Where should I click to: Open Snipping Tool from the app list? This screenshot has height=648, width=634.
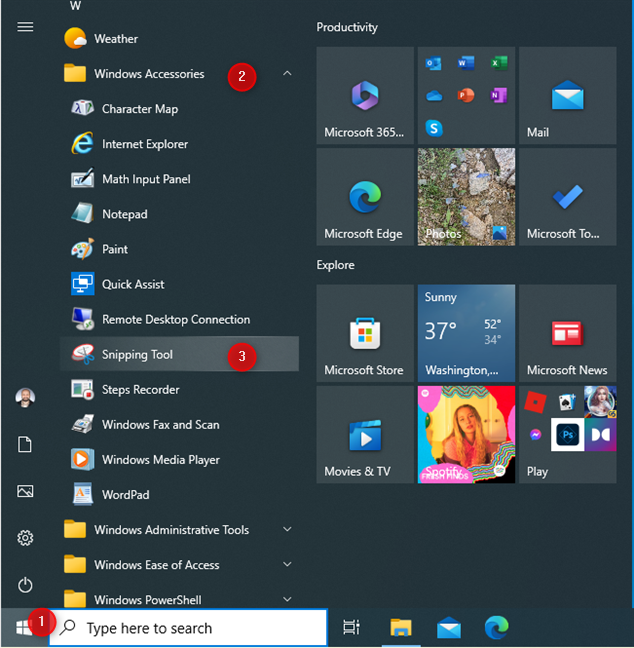pos(137,355)
